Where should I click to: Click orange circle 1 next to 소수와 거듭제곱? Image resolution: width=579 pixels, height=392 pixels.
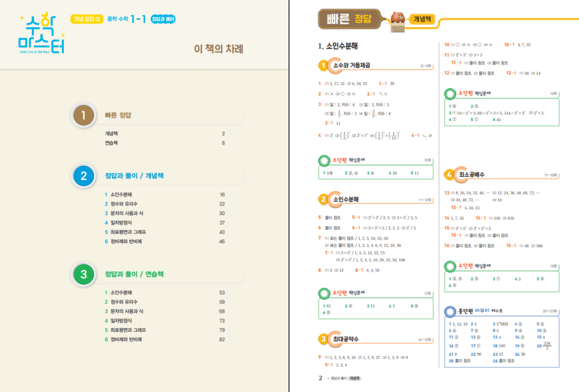click(x=323, y=66)
